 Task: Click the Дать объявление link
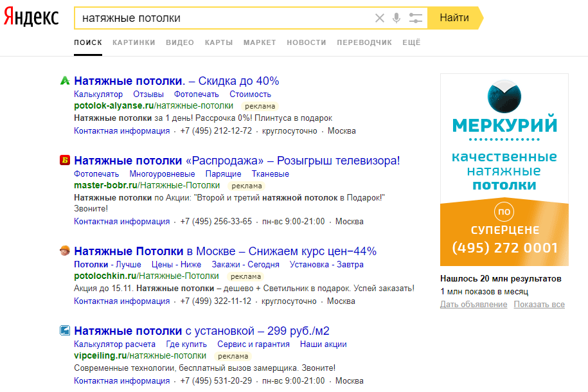[x=474, y=304]
